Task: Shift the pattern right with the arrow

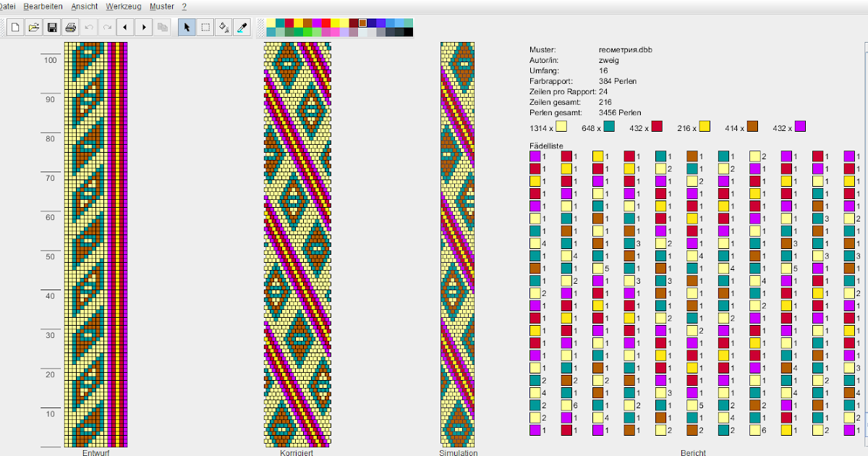Action: point(144,28)
